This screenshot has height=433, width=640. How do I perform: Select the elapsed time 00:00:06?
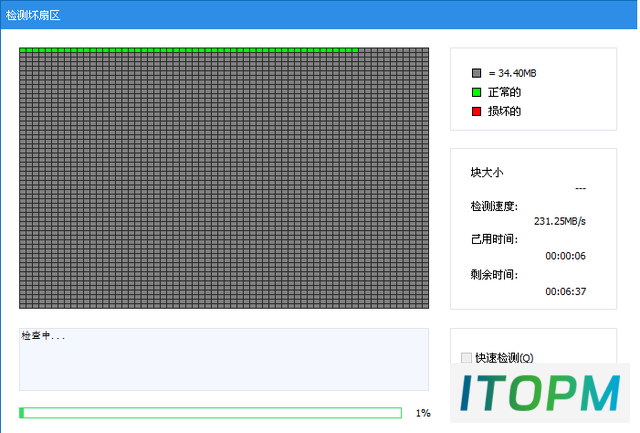coord(565,256)
